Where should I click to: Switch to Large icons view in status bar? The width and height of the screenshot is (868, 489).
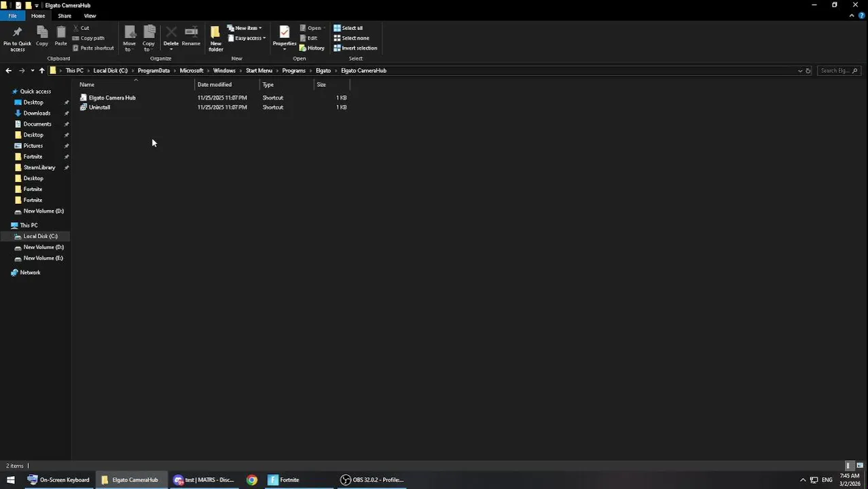[x=859, y=466]
